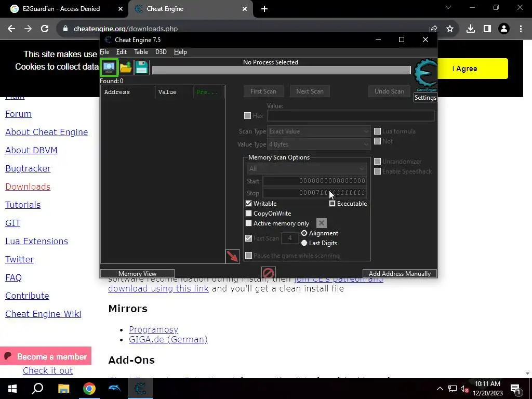
Task: Open notification center icon
Action: coord(516,389)
